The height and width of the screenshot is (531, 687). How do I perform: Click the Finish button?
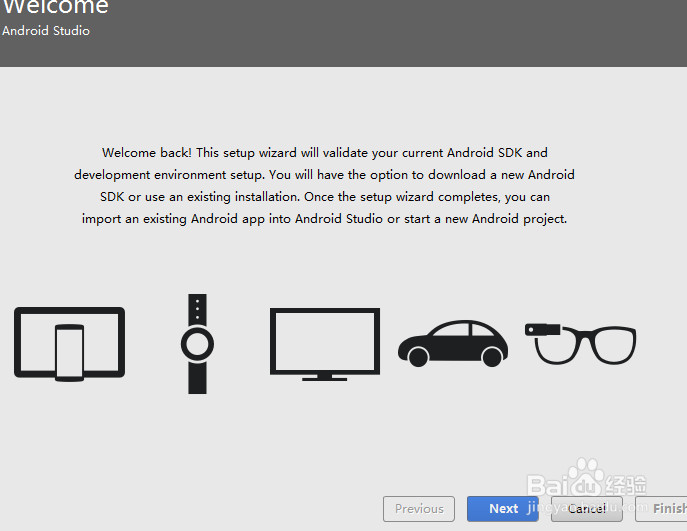tap(662, 509)
